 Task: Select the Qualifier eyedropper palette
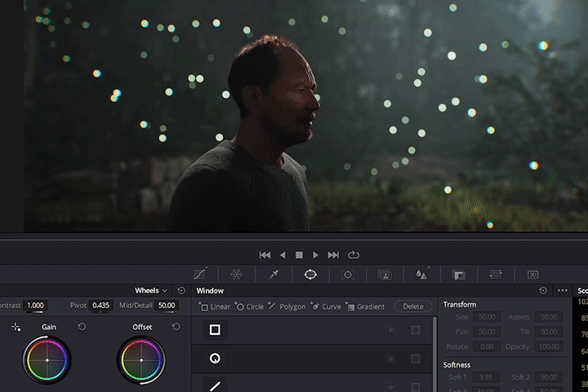click(274, 274)
